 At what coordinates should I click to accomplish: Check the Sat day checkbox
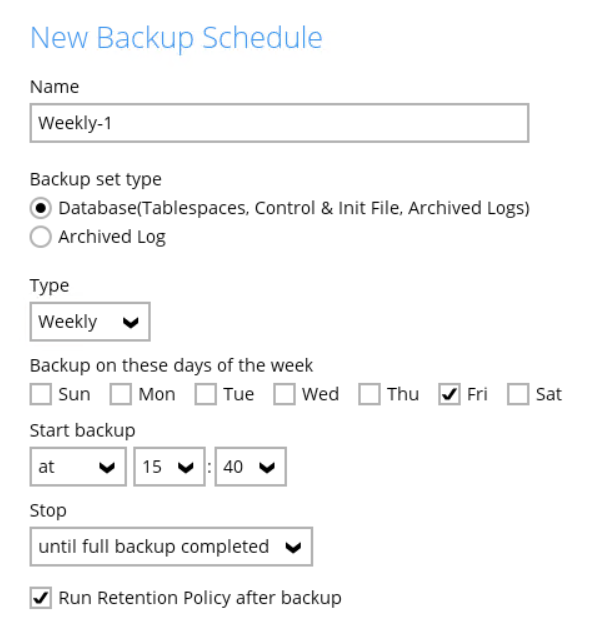[518, 394]
